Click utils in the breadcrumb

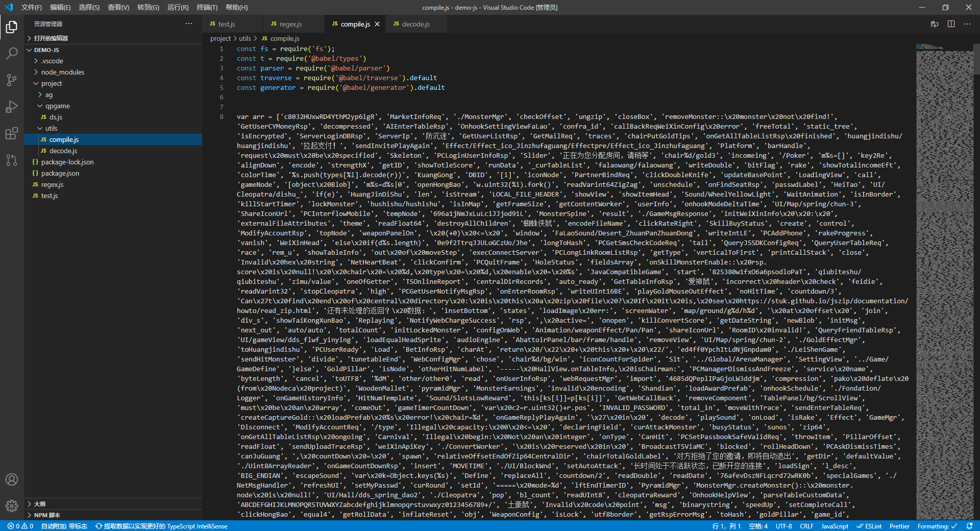click(245, 38)
